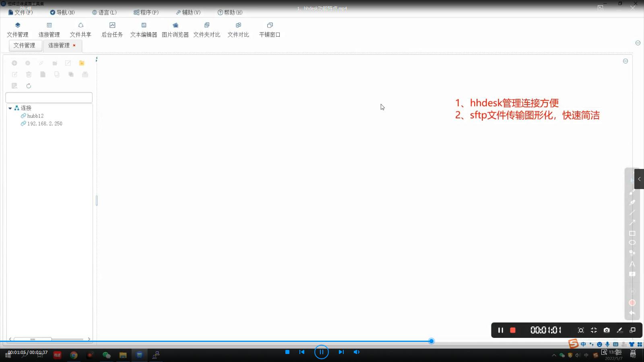Open the 连接管理 toolbar tool
The image size is (644, 362).
pyautogui.click(x=49, y=30)
